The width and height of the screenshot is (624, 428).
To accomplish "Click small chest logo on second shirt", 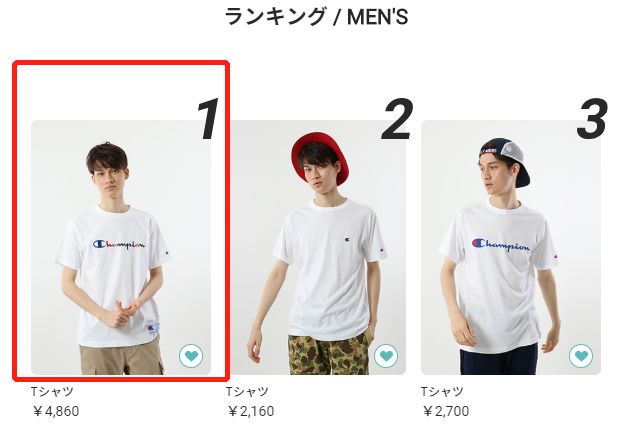I will 347,240.
